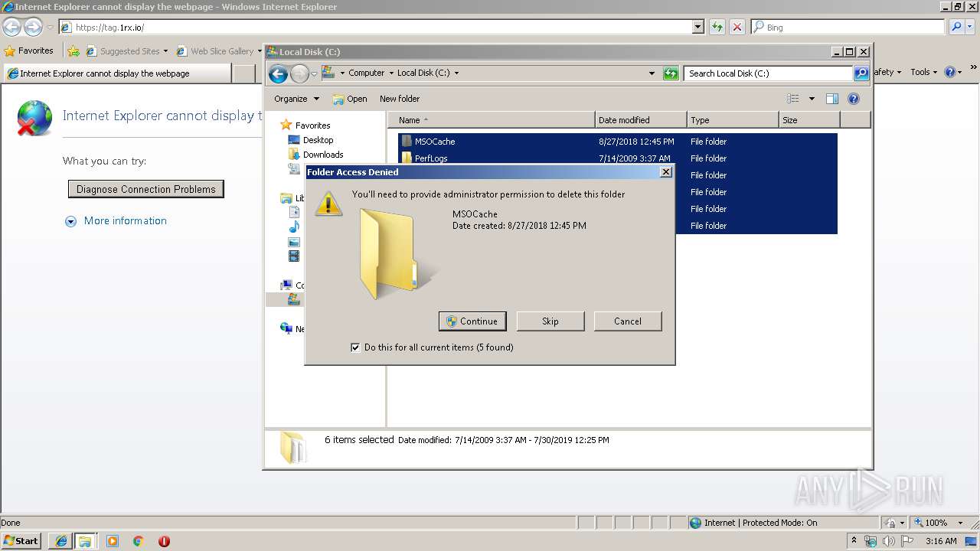The height and width of the screenshot is (551, 980).
Task: Click Internet Explorer taskbar icon
Action: pos(61,541)
